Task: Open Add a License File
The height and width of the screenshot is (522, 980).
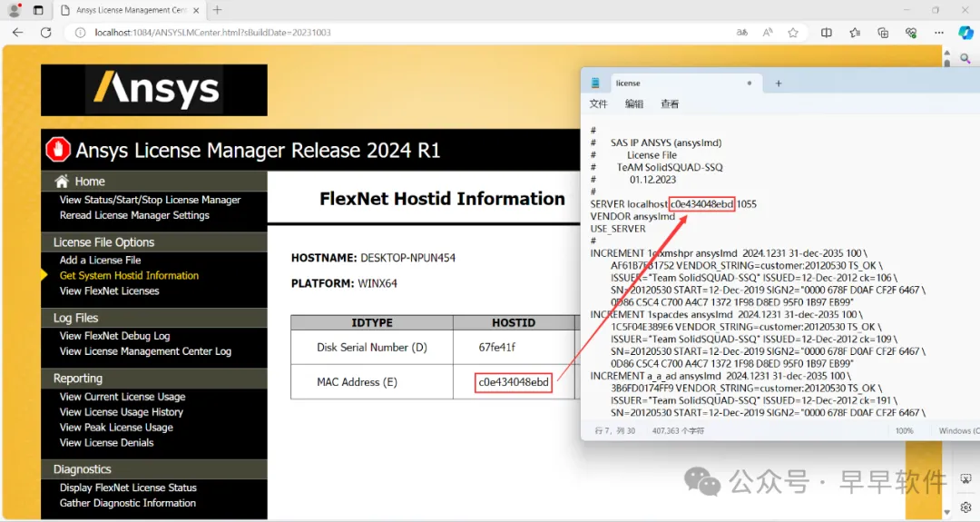Action: (100, 260)
